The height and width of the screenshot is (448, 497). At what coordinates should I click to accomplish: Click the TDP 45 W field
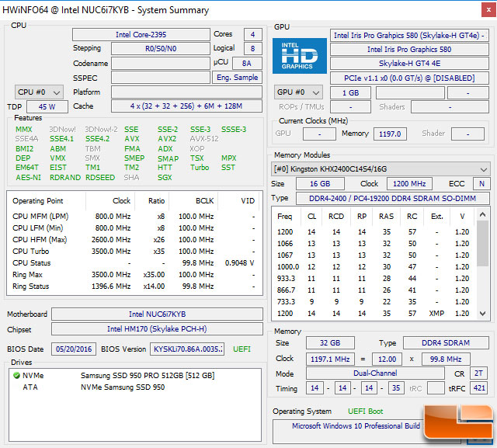[x=47, y=107]
